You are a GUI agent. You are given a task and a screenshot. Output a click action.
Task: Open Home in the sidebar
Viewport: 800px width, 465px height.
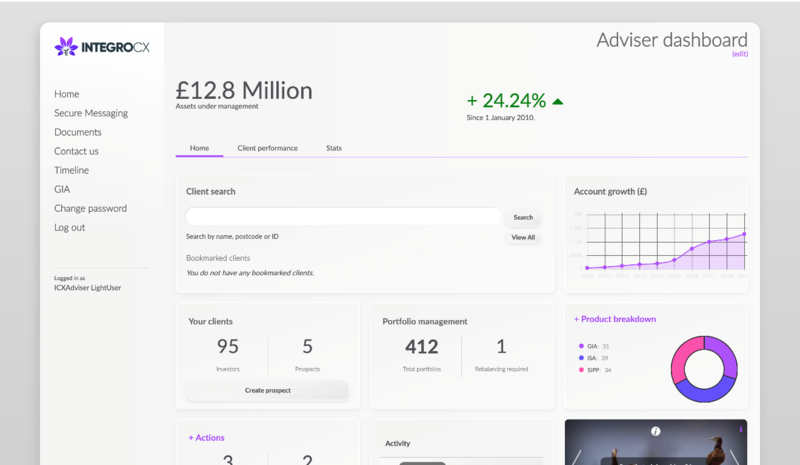[67, 94]
